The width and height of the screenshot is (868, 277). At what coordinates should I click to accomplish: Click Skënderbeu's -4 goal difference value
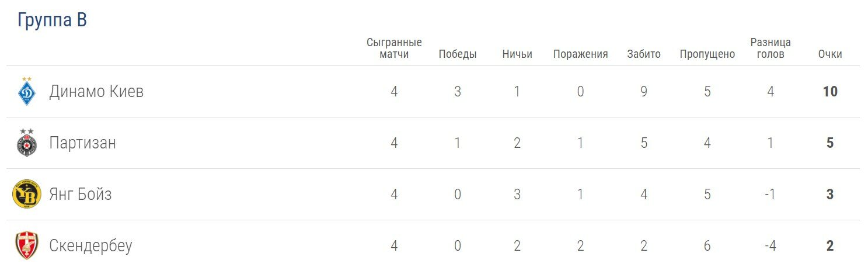click(x=771, y=246)
